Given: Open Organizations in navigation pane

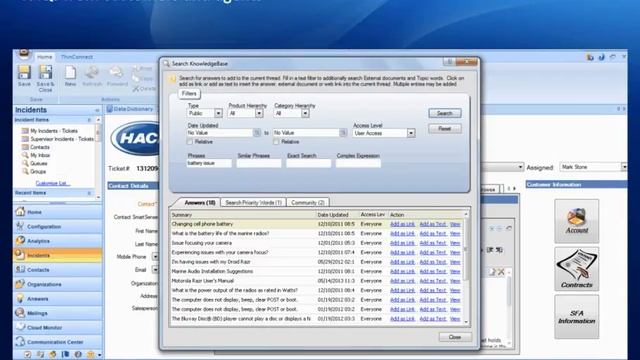Looking at the screenshot, I should tap(58, 284).
